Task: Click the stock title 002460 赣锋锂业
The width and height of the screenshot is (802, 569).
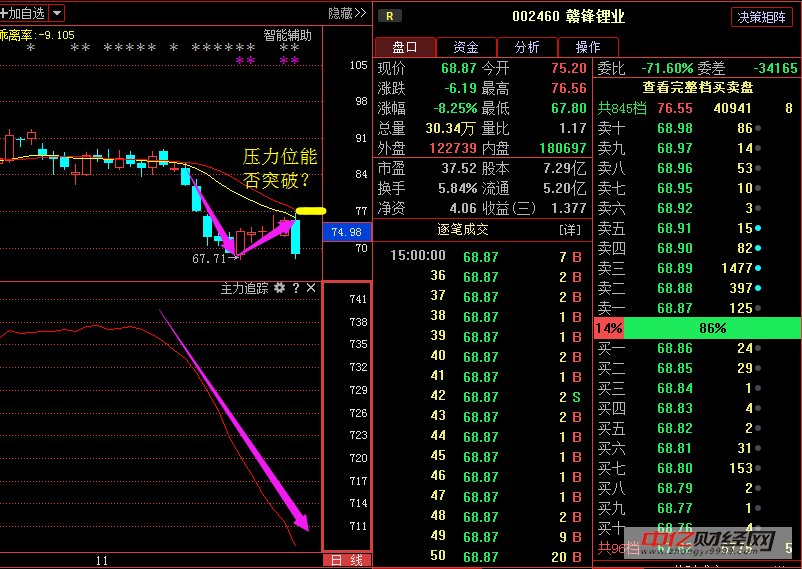Action: click(568, 17)
